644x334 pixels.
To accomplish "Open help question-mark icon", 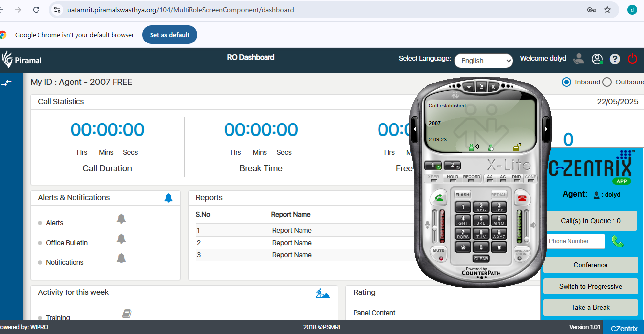I will 615,59.
